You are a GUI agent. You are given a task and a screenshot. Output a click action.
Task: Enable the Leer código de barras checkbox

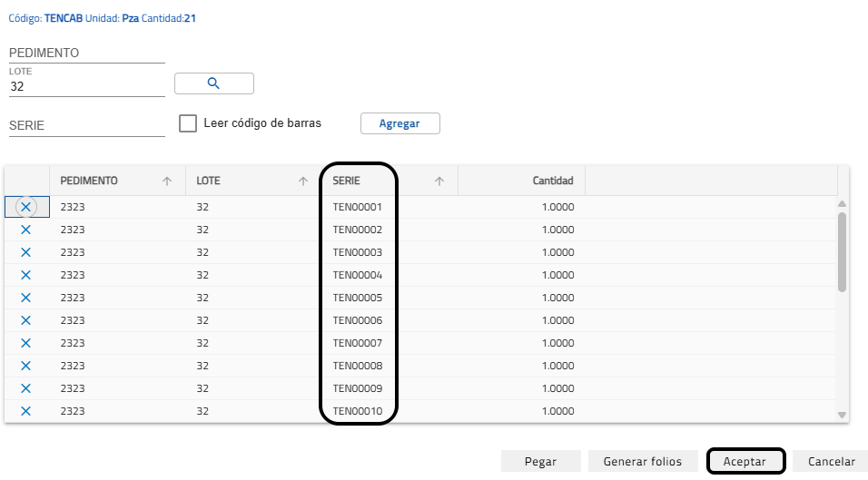point(188,123)
